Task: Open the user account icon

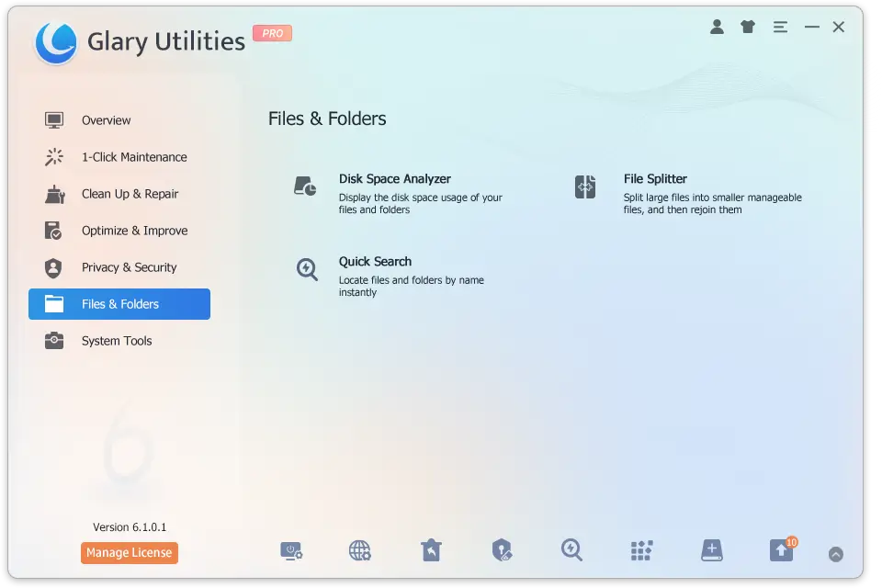Action: click(717, 27)
